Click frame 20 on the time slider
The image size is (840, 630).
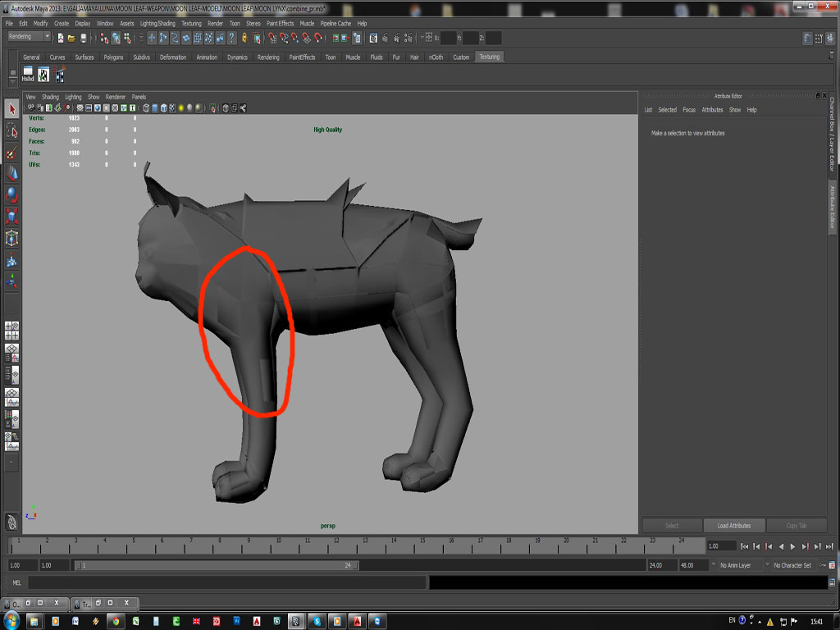(x=564, y=546)
